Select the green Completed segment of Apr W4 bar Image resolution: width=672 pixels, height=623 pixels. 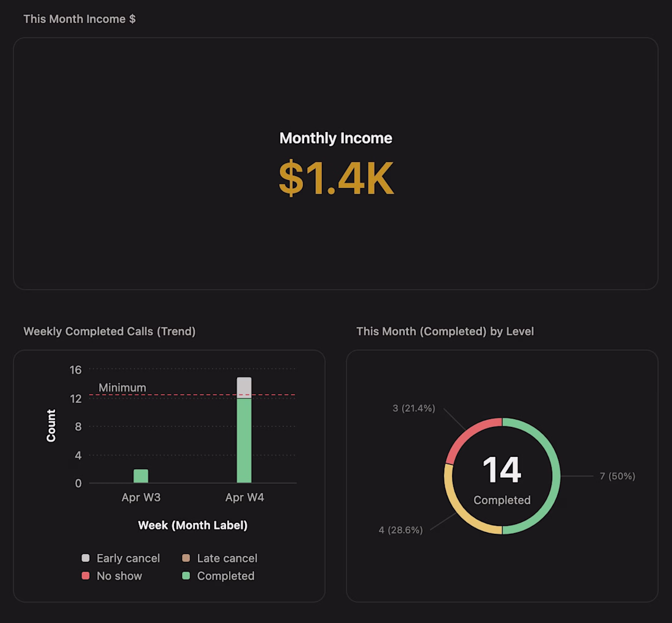tap(244, 440)
